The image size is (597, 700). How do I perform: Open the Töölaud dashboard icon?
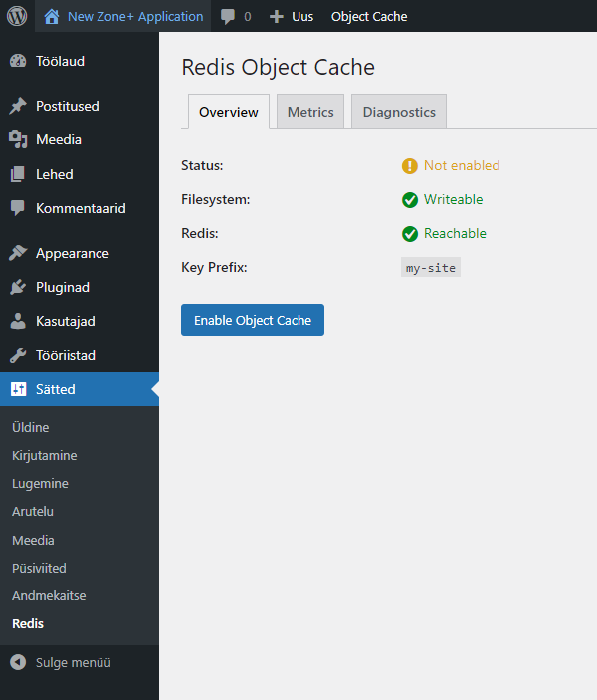(x=18, y=61)
